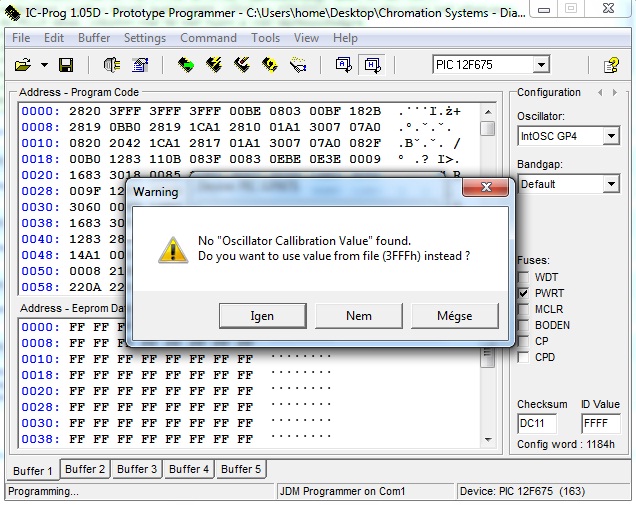Click the Save File floppy disk icon
This screenshot has height=505, width=636.
(66, 65)
